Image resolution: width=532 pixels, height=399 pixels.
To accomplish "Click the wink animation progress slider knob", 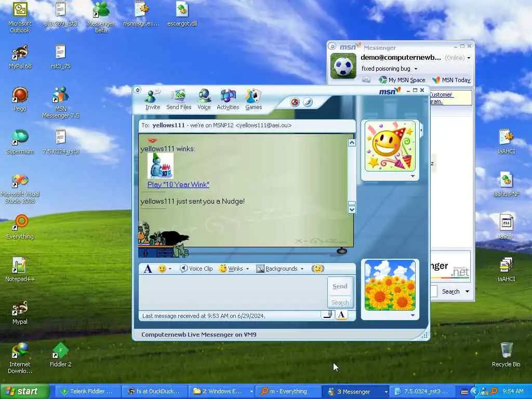I will tap(342, 251).
